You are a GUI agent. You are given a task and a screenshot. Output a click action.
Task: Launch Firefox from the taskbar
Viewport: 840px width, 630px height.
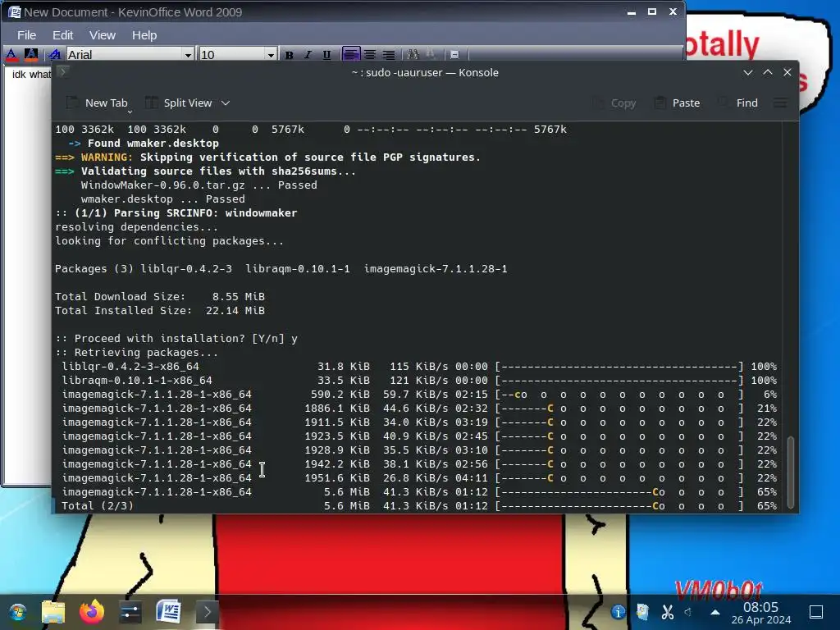pos(92,612)
